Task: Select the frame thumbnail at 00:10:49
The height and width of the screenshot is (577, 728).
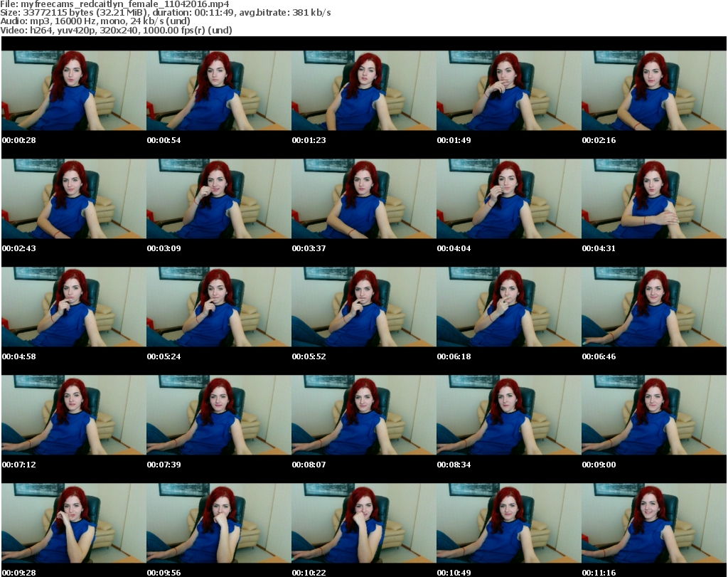Action: point(508,523)
